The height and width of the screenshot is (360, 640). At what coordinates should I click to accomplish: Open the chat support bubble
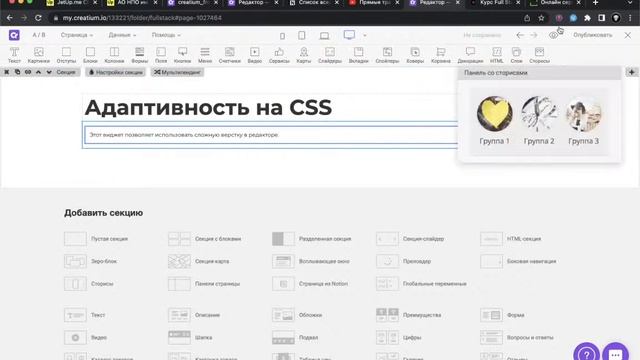tap(616, 353)
